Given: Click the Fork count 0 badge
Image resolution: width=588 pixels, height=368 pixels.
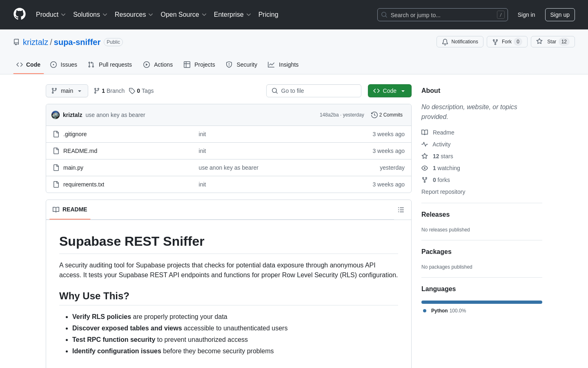Looking at the screenshot, I should tap(518, 42).
